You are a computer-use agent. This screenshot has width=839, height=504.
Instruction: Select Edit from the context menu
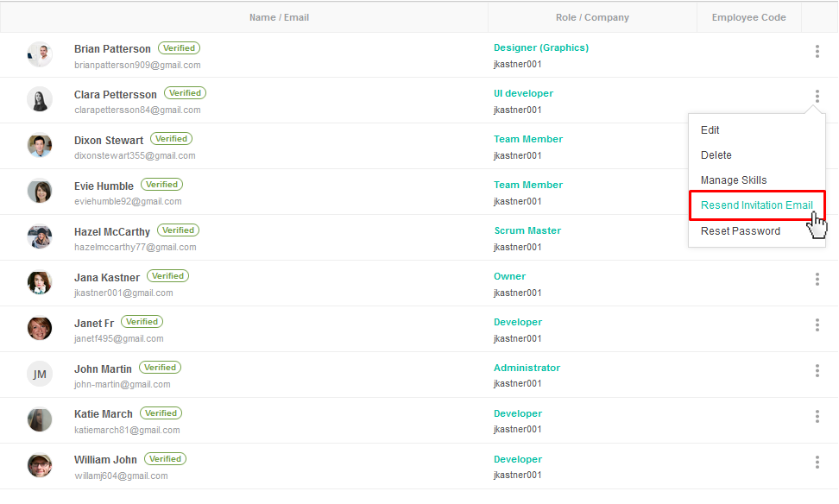[x=710, y=130]
